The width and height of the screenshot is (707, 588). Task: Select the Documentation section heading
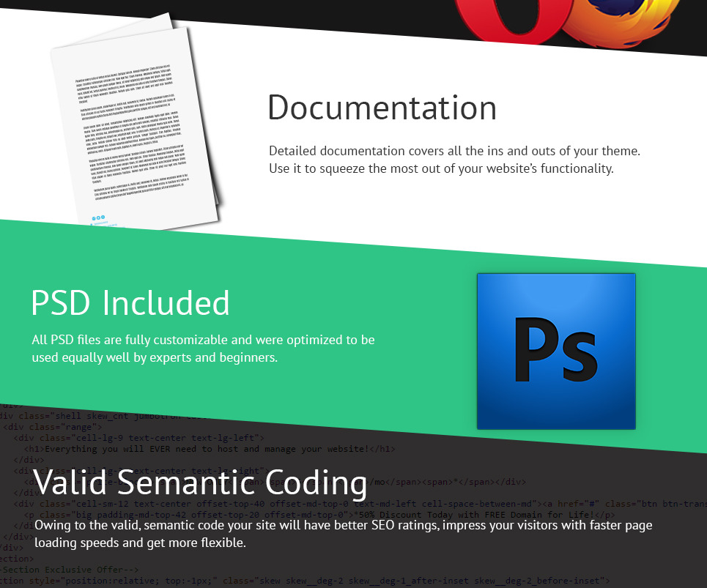(x=382, y=108)
